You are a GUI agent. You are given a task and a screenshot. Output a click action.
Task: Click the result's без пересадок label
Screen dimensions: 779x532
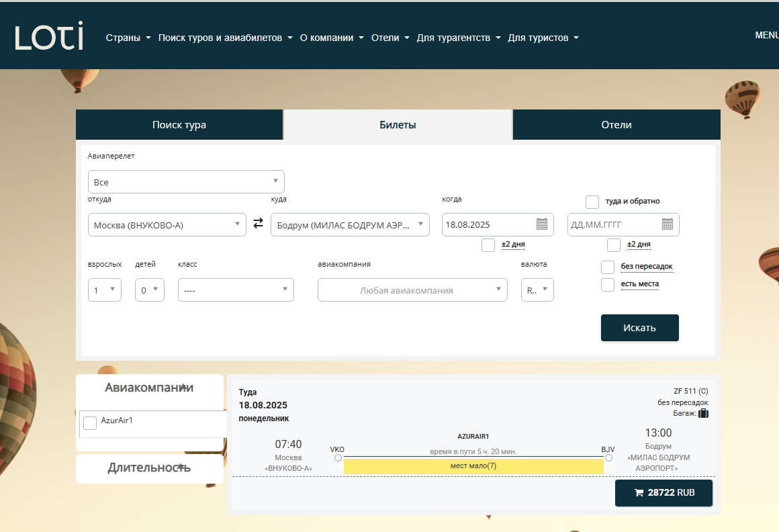[682, 402]
